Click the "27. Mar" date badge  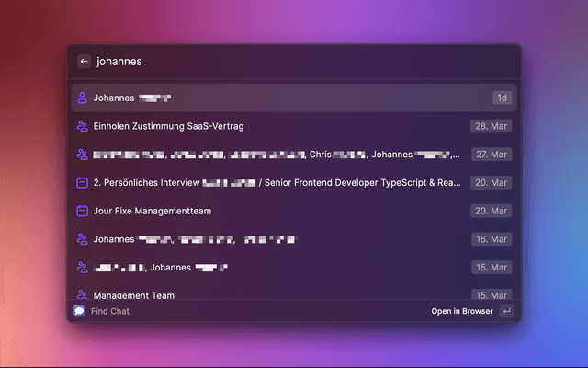tap(492, 155)
